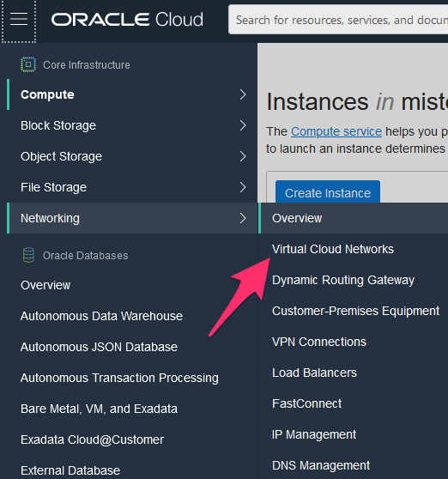The width and height of the screenshot is (448, 479).
Task: Select Block Storage menu item
Action: tap(132, 125)
